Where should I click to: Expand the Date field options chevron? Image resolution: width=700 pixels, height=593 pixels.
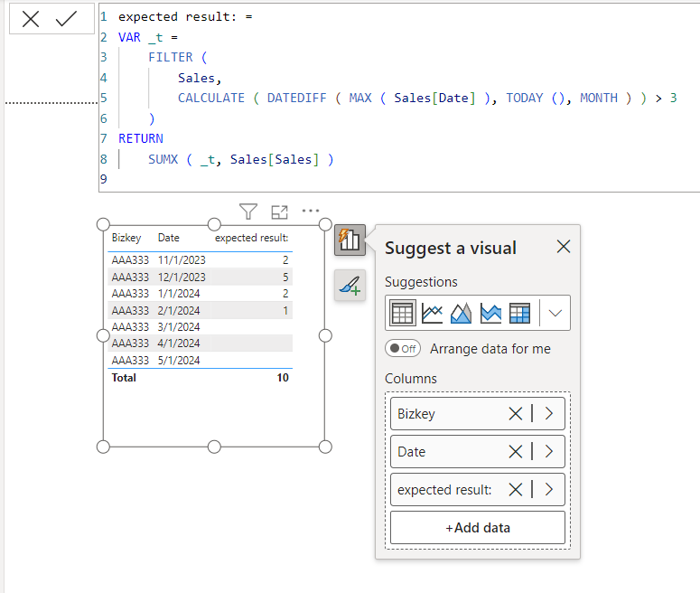[x=548, y=452]
